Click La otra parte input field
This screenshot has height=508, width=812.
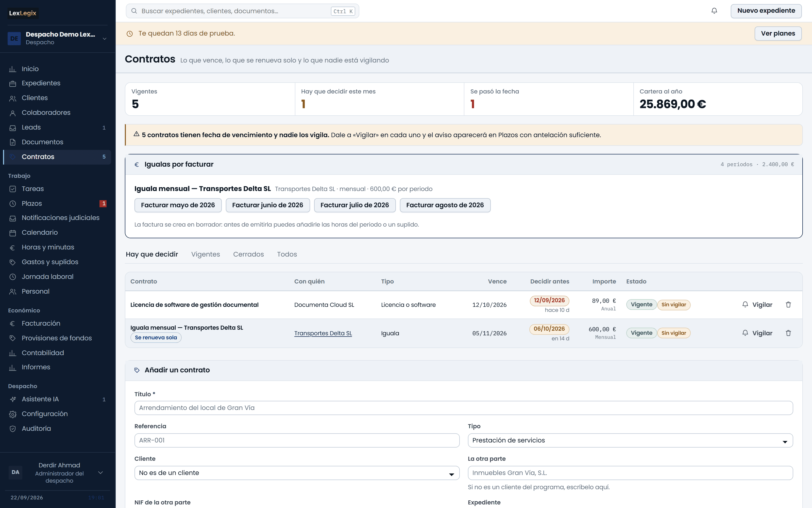tap(630, 473)
